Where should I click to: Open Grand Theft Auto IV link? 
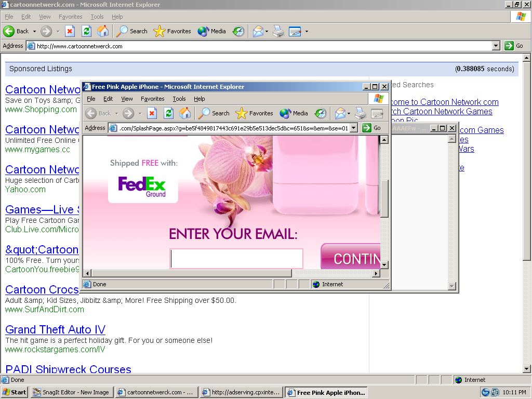tap(55, 329)
